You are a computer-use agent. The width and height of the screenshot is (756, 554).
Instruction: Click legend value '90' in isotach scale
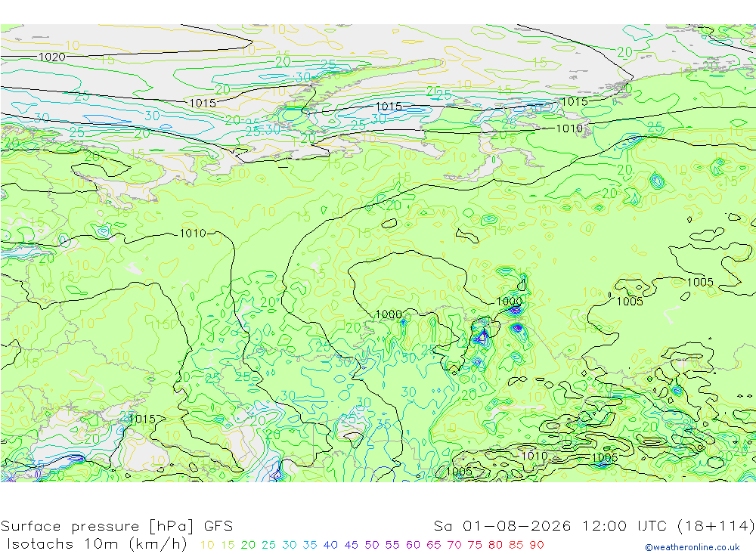click(x=537, y=545)
